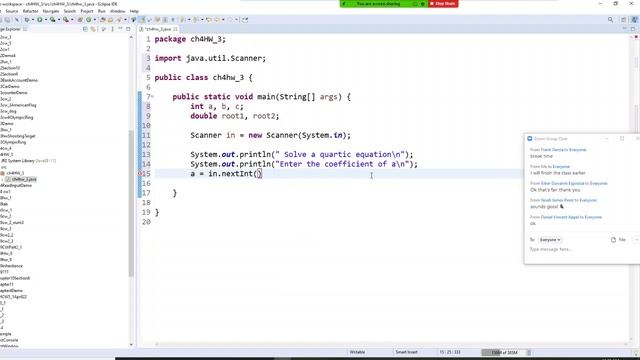Click the Smart Insert status bar entry
640x360 pixels.
pyautogui.click(x=406, y=352)
